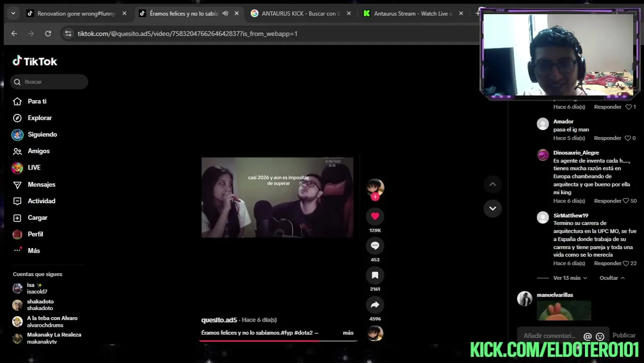Click the Publicar button

[x=624, y=336]
